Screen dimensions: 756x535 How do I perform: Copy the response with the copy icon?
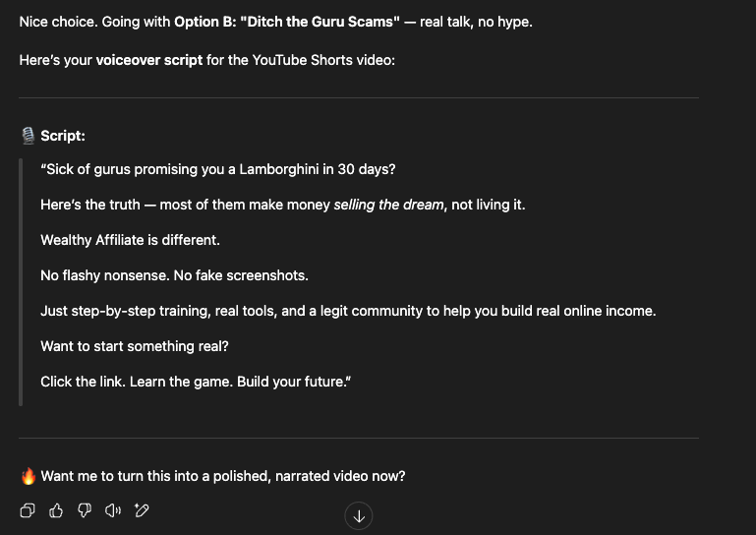(x=29, y=510)
